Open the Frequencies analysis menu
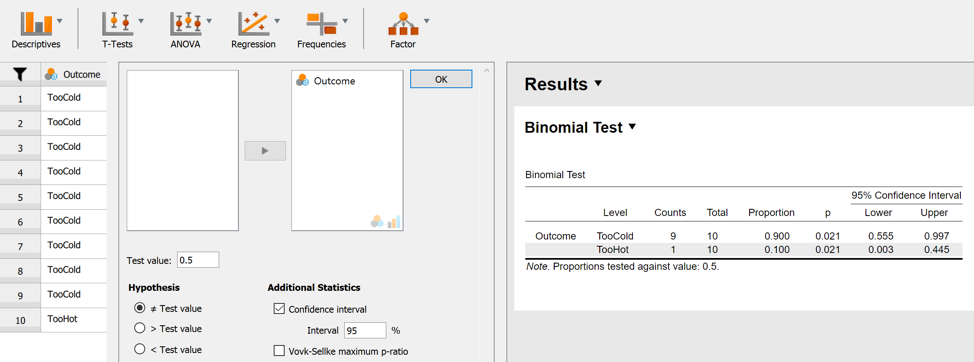974x362 pixels. (x=321, y=29)
